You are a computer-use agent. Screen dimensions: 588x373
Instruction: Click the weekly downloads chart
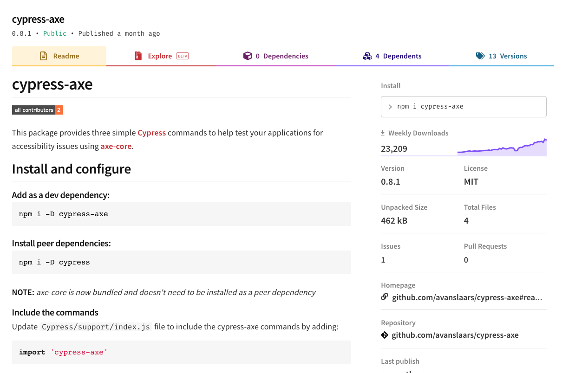(502, 147)
